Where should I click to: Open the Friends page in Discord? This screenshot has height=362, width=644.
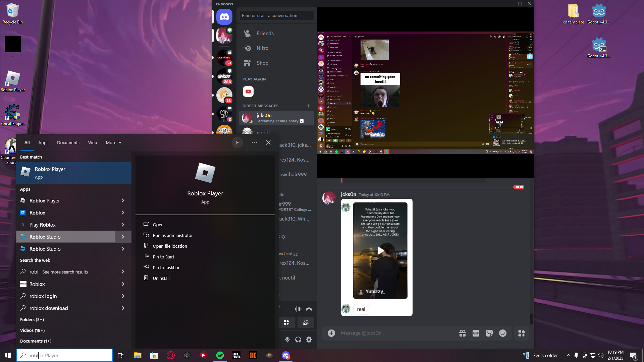(265, 34)
